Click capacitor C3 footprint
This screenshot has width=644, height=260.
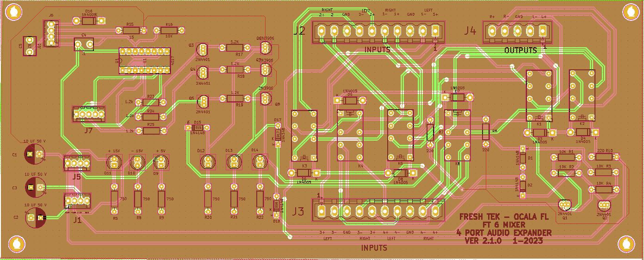35,187
